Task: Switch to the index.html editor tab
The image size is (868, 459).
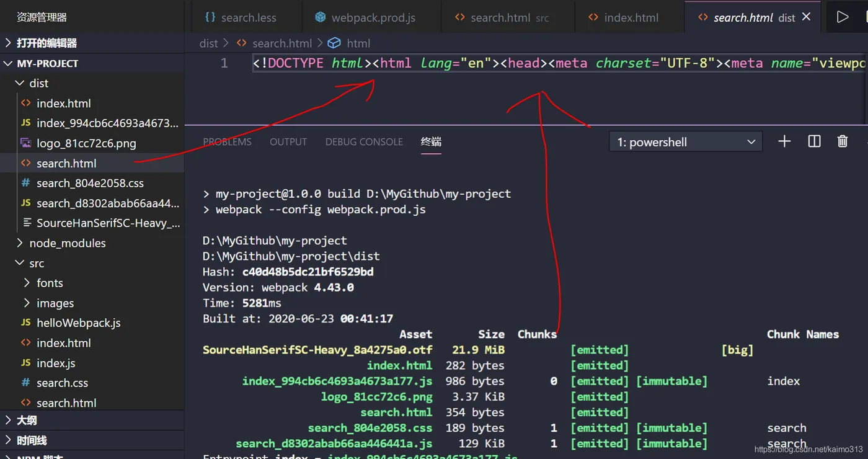Action: pos(623,17)
